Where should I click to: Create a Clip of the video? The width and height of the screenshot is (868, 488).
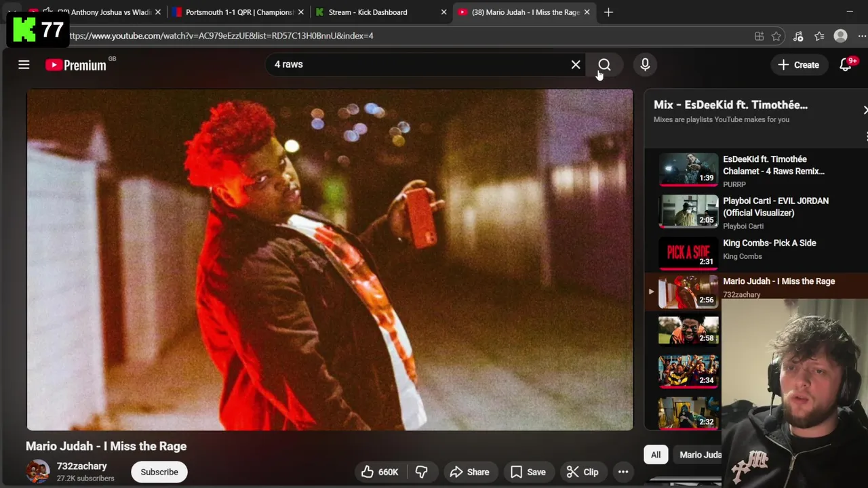coord(583,472)
